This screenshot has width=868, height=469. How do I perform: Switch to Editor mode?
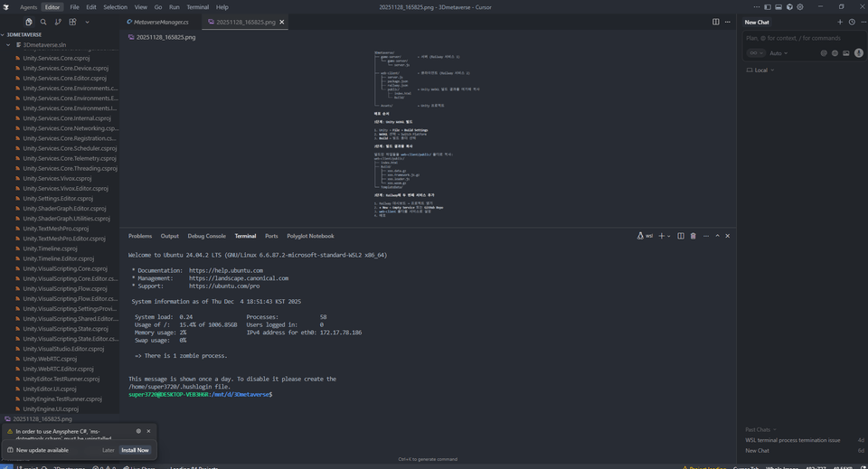tap(52, 7)
